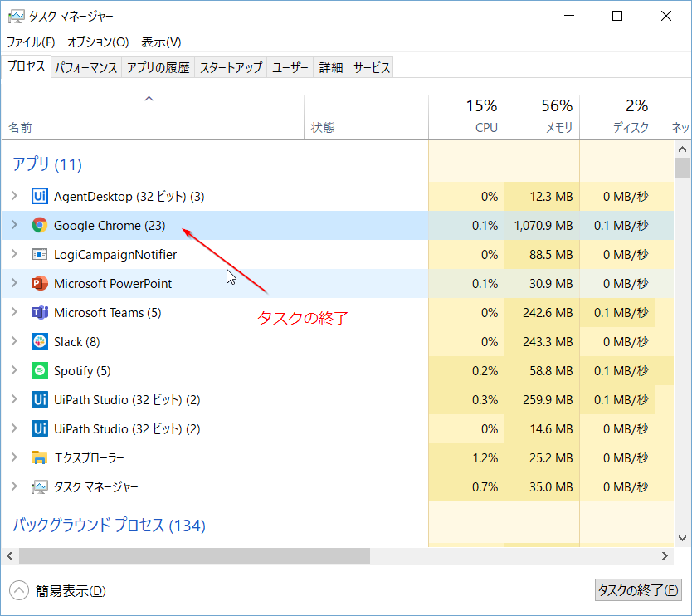Image resolution: width=692 pixels, height=616 pixels.
Task: Select the Spotify (5) process name
Action: click(x=82, y=371)
